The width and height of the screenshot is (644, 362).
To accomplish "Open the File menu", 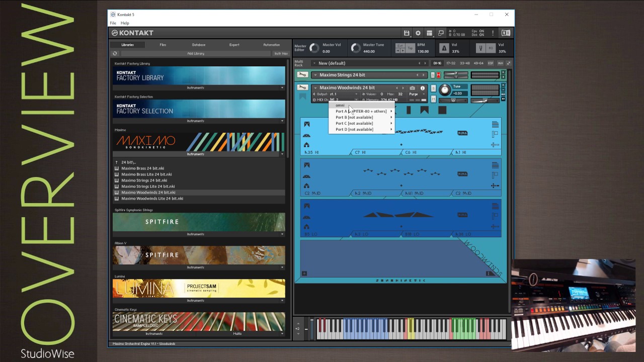I will click(x=113, y=23).
